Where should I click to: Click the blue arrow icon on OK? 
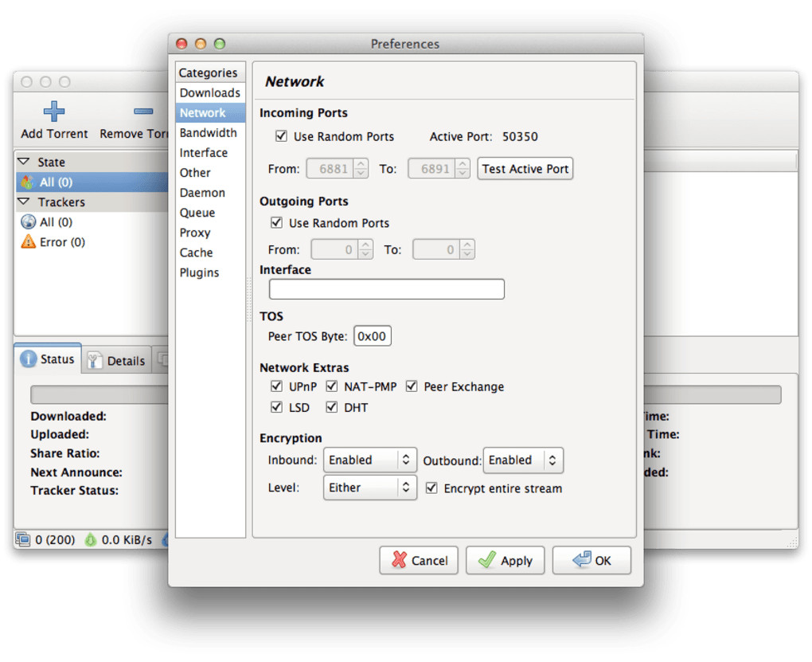[x=582, y=559]
